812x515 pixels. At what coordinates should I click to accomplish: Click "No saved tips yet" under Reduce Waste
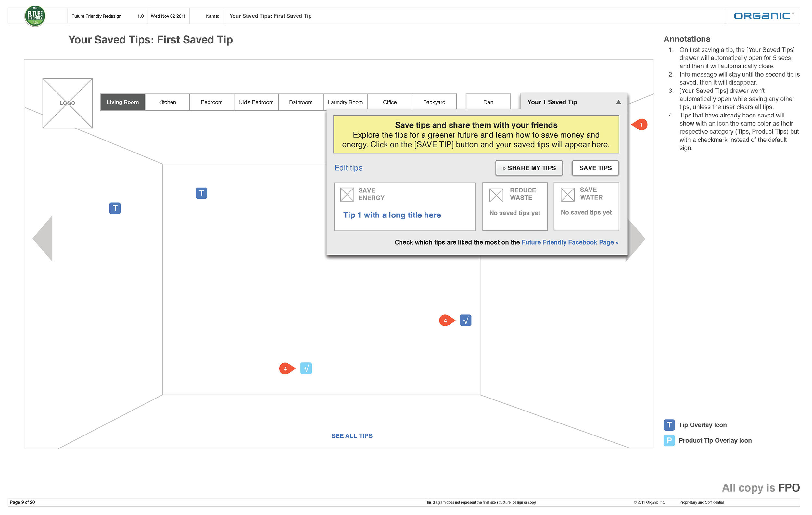tap(514, 213)
